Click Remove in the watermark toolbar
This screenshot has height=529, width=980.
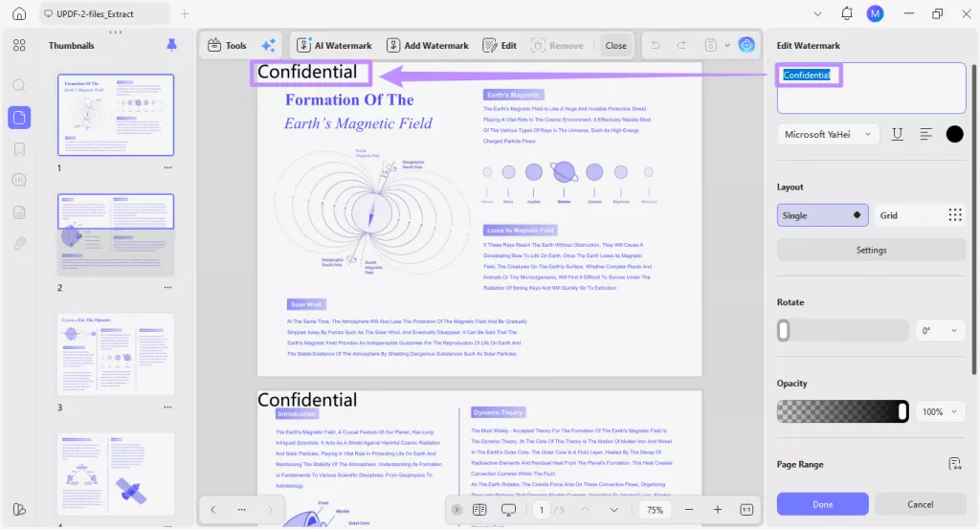(x=557, y=45)
